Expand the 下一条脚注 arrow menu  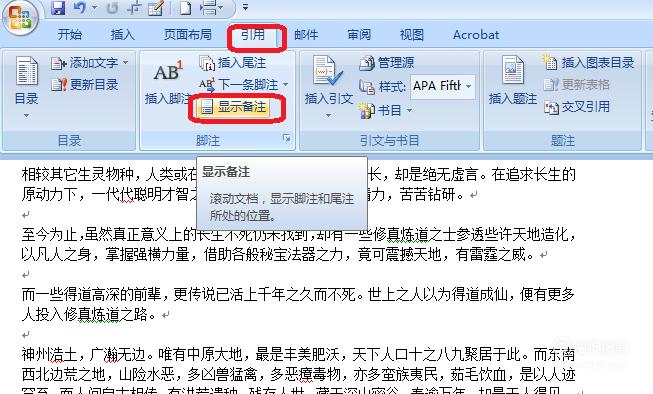point(286,85)
